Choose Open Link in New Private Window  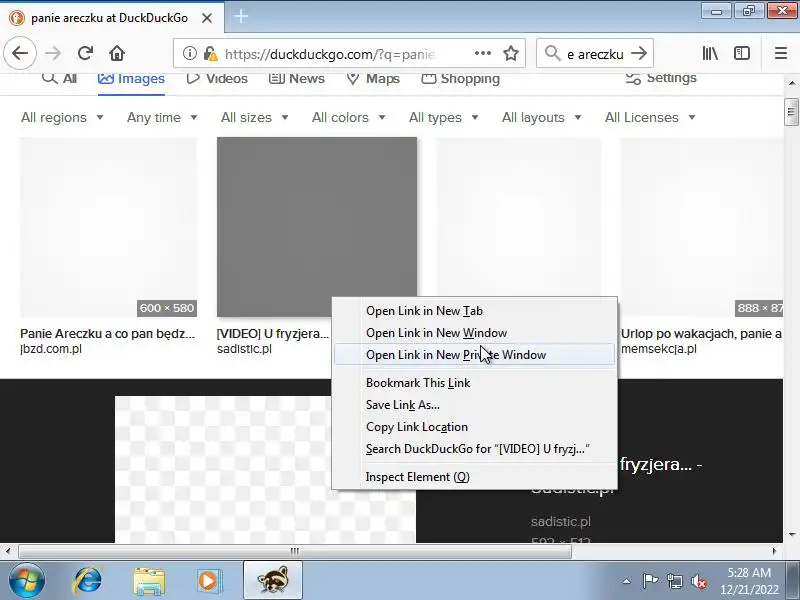[474, 355]
